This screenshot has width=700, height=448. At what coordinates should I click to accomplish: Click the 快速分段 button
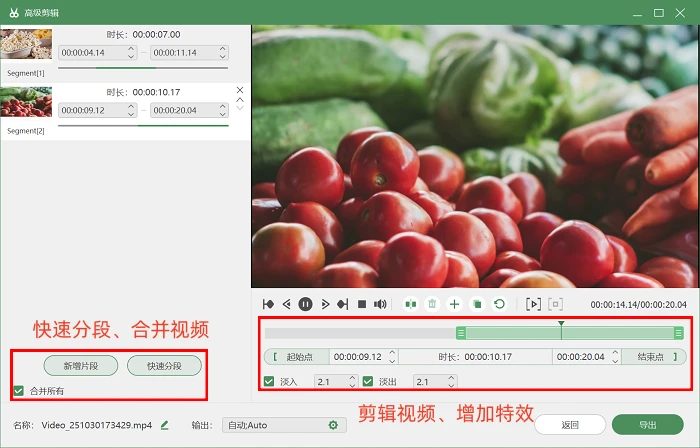pos(164,366)
